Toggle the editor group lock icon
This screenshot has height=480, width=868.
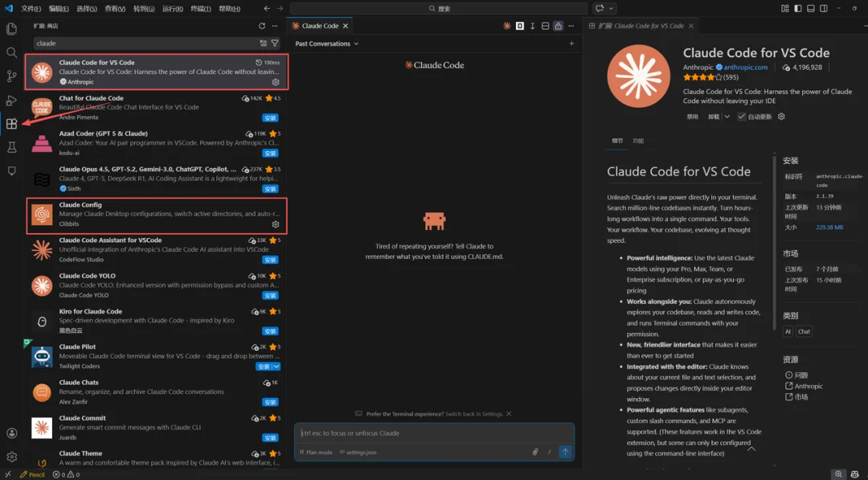click(558, 26)
